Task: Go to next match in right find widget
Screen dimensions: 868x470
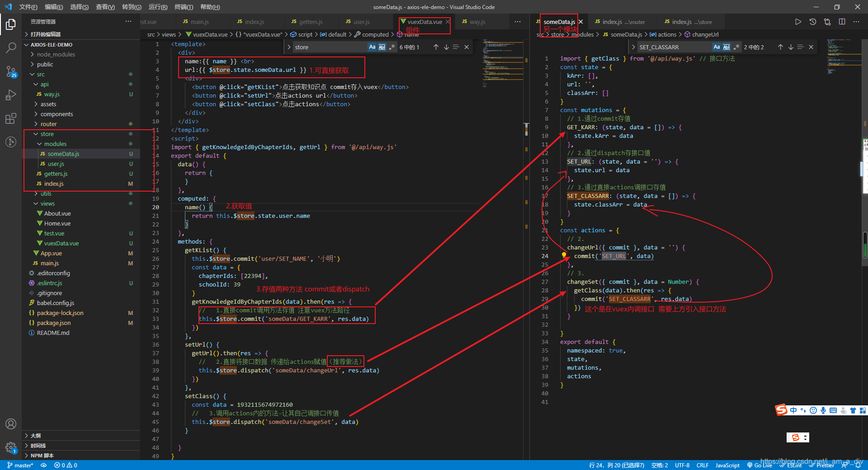Action: pyautogui.click(x=791, y=47)
